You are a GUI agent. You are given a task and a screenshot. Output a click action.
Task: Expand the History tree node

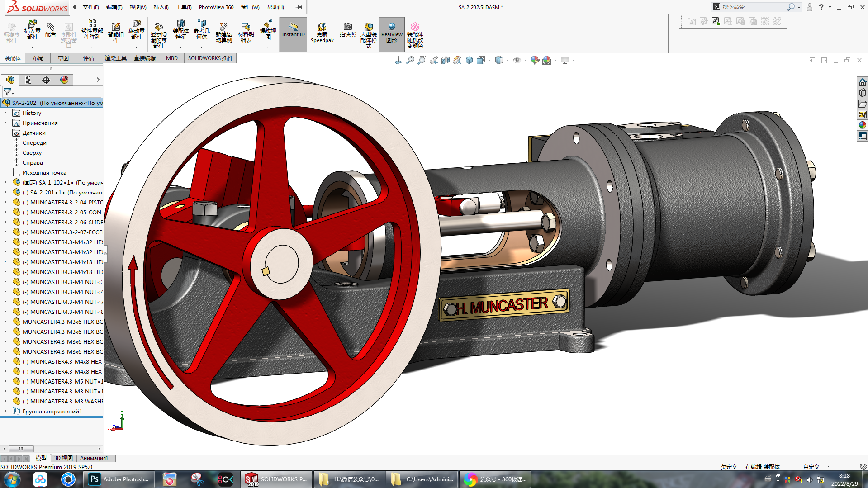point(5,113)
